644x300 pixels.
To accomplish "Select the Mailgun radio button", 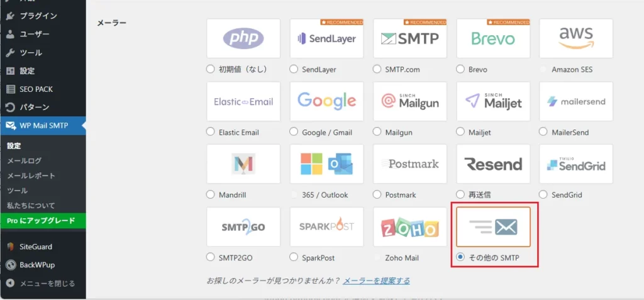I will 377,132.
